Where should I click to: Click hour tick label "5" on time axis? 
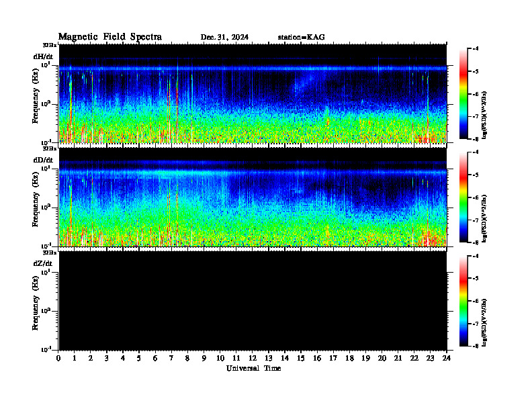(139, 358)
